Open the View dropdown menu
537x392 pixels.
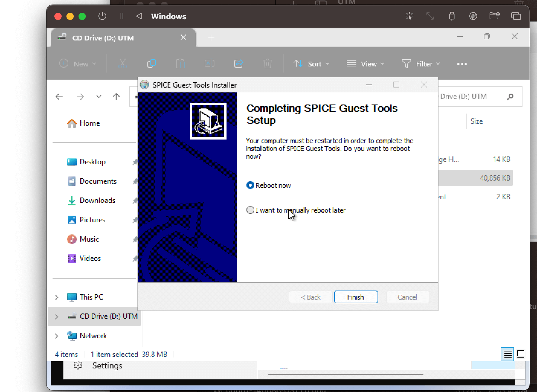[x=365, y=64]
